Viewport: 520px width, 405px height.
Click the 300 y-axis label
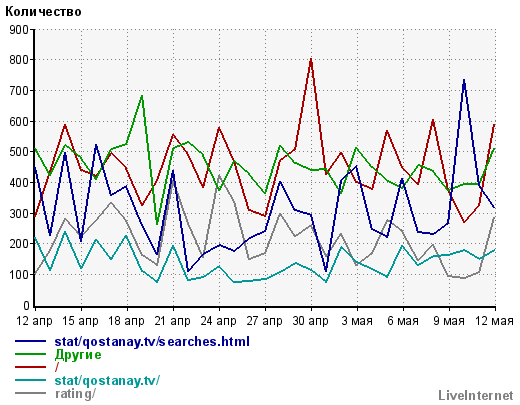[19, 213]
